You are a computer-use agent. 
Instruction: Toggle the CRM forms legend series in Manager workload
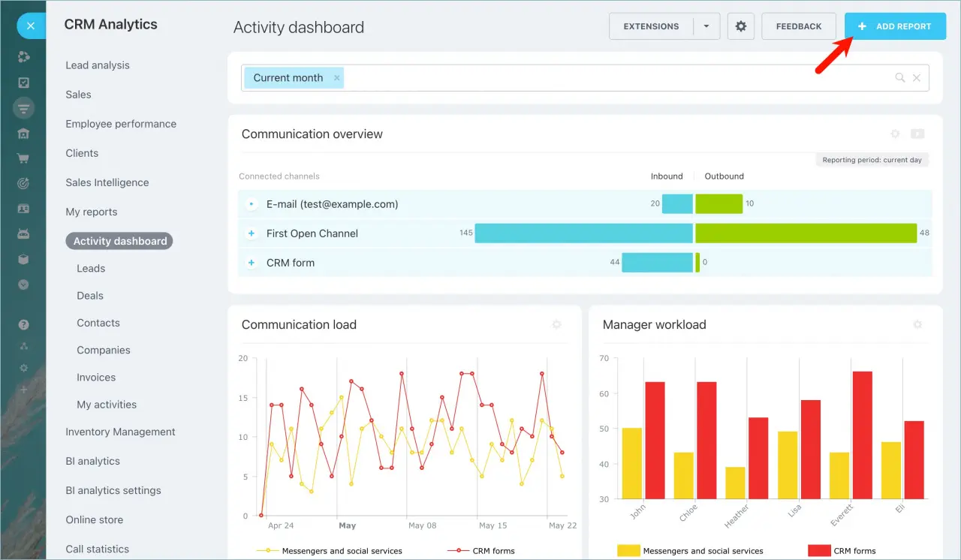coord(842,551)
